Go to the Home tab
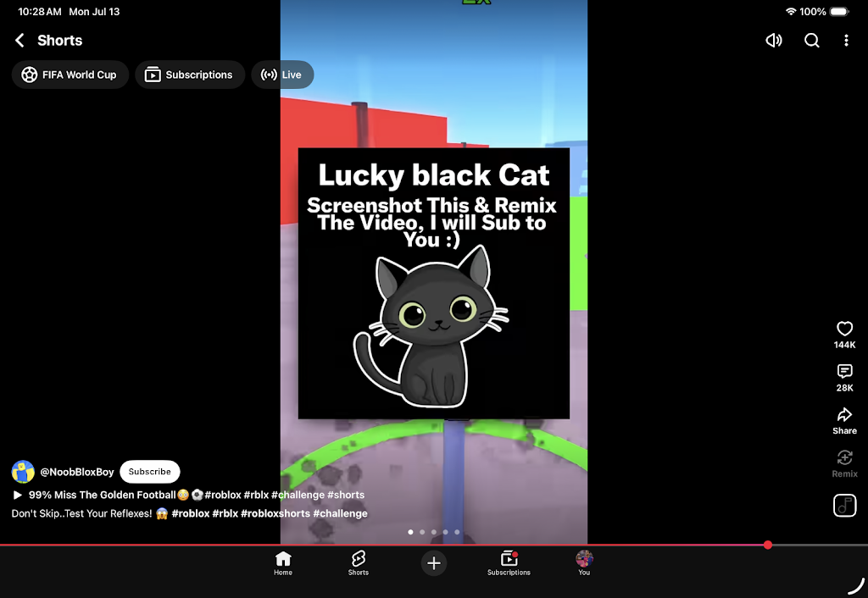The height and width of the screenshot is (598, 868). coord(283,563)
